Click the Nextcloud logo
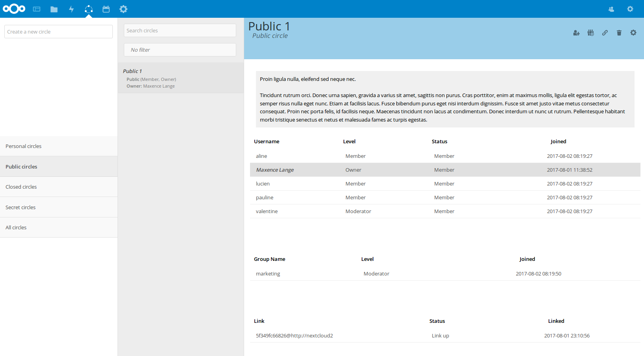 coord(14,9)
